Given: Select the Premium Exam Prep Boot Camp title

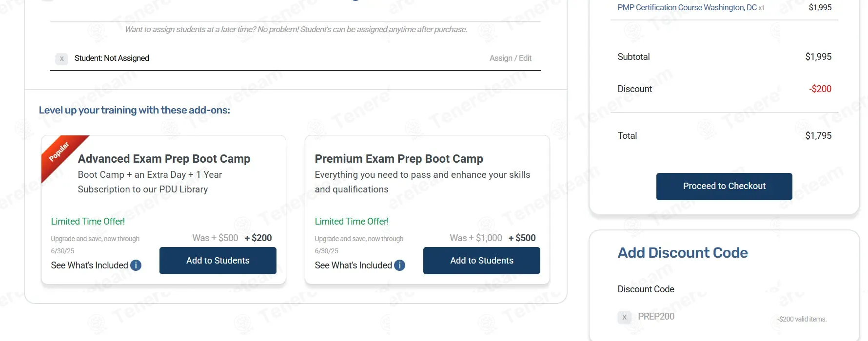Looking at the screenshot, I should pyautogui.click(x=398, y=159).
